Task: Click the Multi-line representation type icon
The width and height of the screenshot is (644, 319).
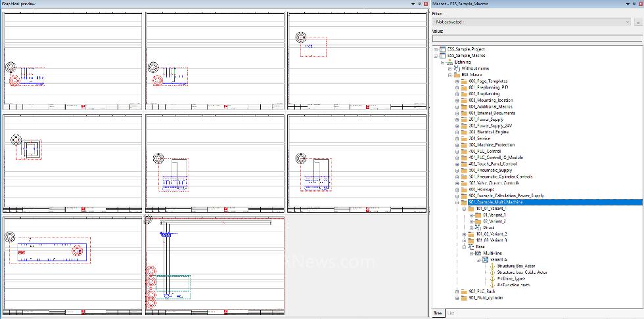Action: click(x=478, y=253)
